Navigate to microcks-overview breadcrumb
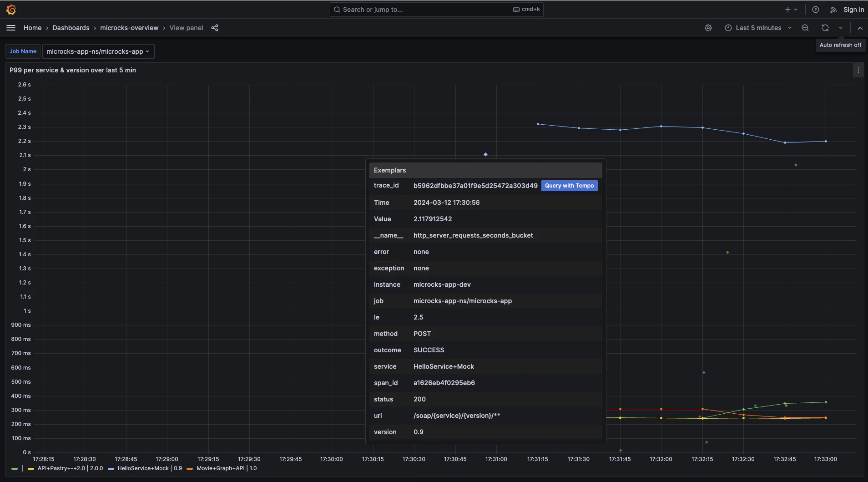This screenshot has width=868, height=482. (129, 28)
